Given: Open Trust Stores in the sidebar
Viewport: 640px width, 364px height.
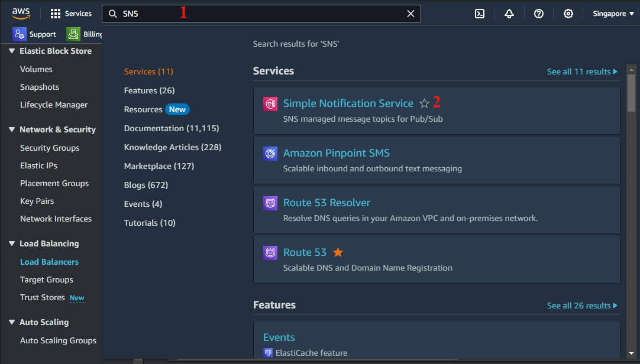Looking at the screenshot, I should coord(43,298).
